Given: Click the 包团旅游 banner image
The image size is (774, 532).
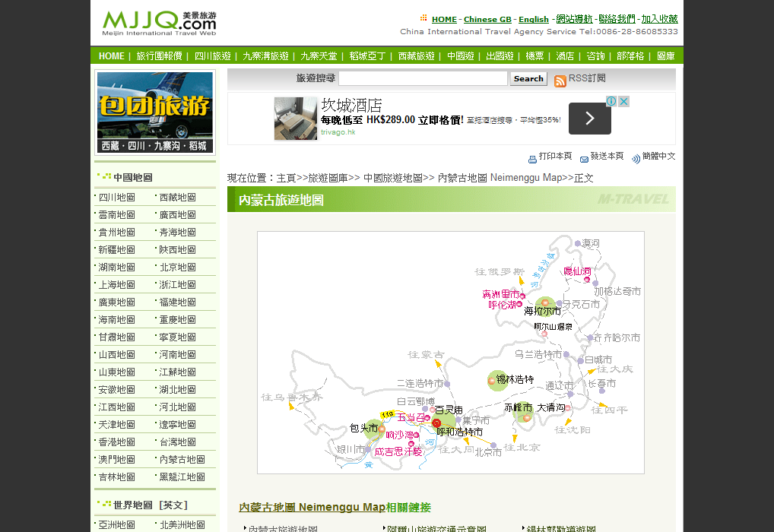Looking at the screenshot, I should 155,112.
